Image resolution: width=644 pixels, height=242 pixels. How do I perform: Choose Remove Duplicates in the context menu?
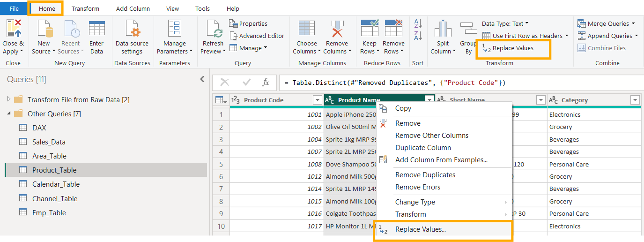tap(425, 175)
